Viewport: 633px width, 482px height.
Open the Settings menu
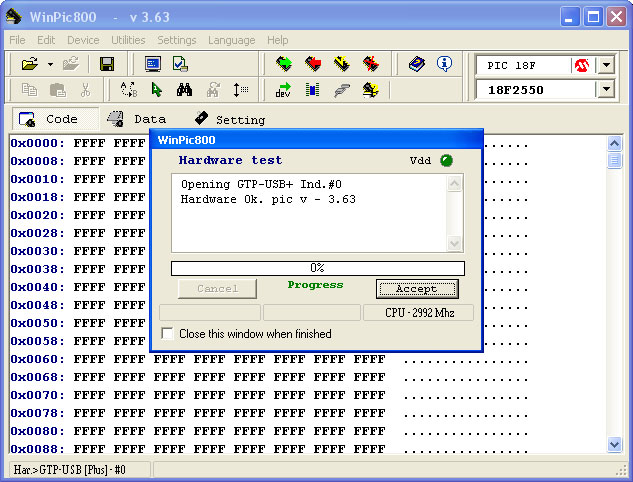coord(177,40)
